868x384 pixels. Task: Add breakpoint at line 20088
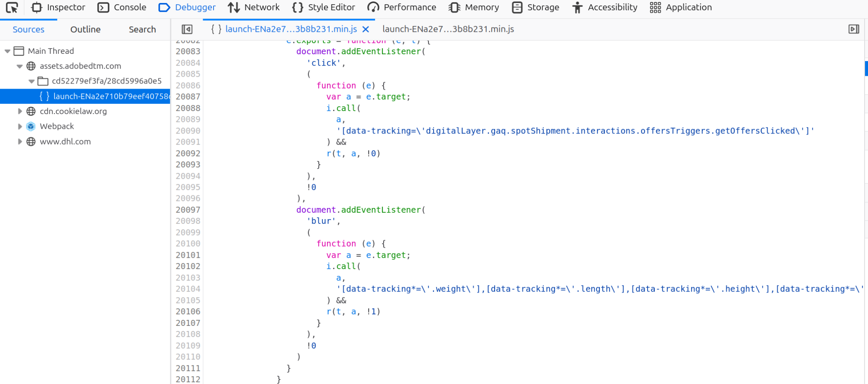188,108
